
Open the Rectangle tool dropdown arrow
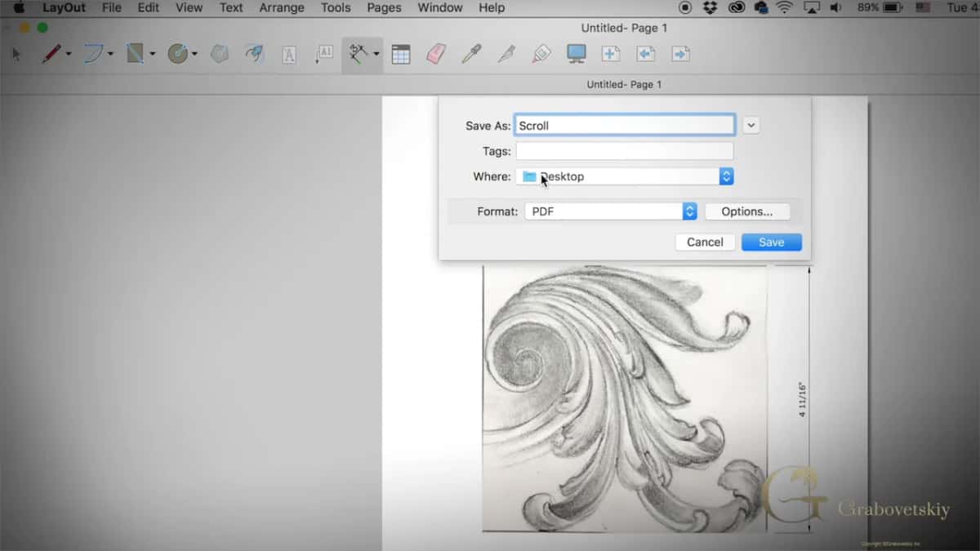click(152, 55)
